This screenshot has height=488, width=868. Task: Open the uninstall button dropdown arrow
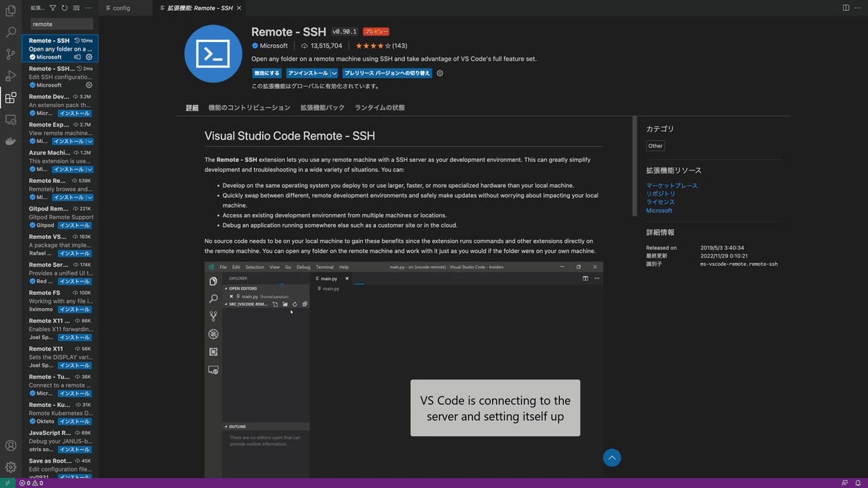334,73
